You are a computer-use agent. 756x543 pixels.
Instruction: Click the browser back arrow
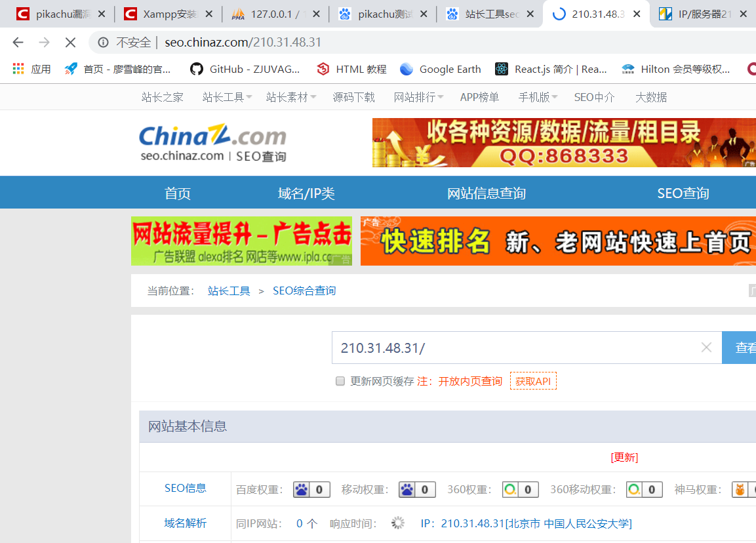click(x=18, y=43)
